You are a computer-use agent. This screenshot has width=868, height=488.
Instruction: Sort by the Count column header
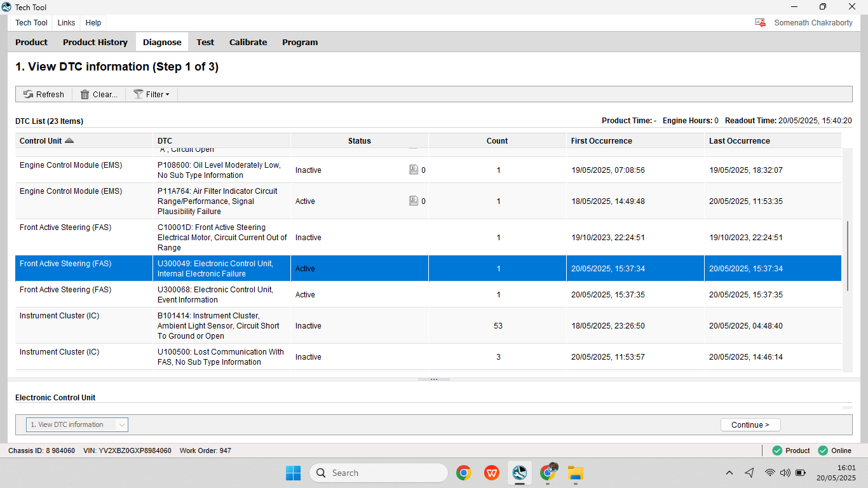(x=498, y=141)
